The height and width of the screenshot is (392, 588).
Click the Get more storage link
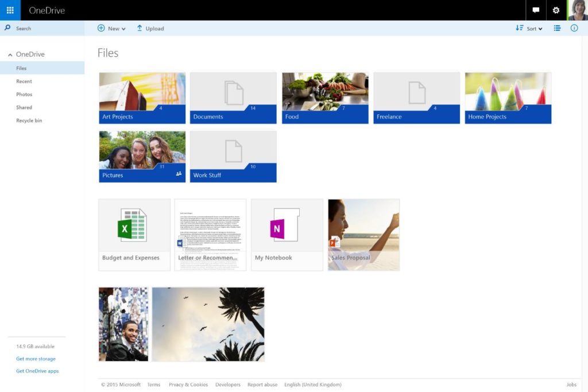pyautogui.click(x=36, y=359)
